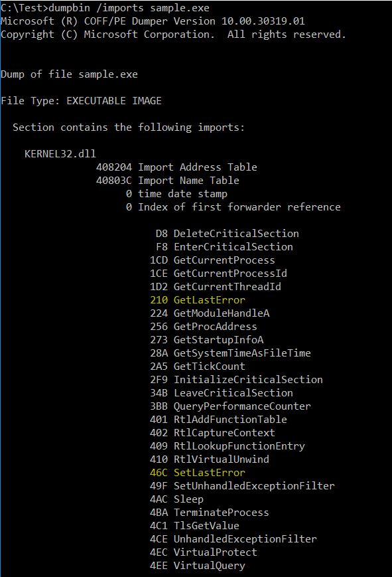
Task: Click the GetModuleHandleA import entry
Action: [210, 313]
